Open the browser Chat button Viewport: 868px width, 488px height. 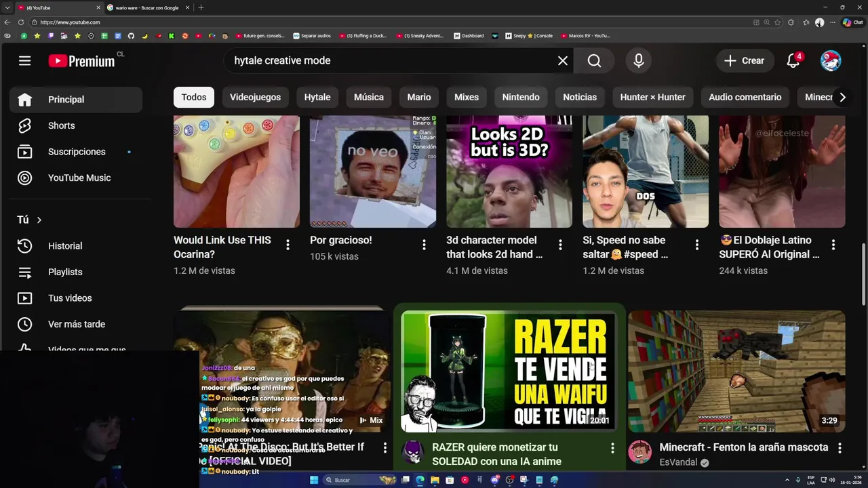tap(852, 22)
